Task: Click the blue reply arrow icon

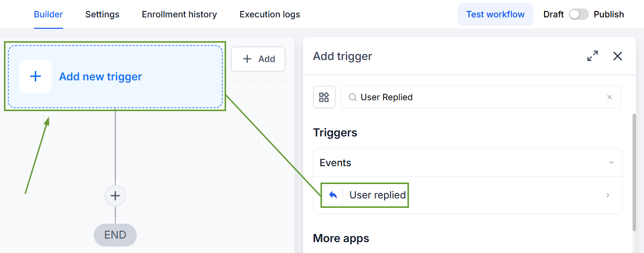Action: click(x=333, y=195)
